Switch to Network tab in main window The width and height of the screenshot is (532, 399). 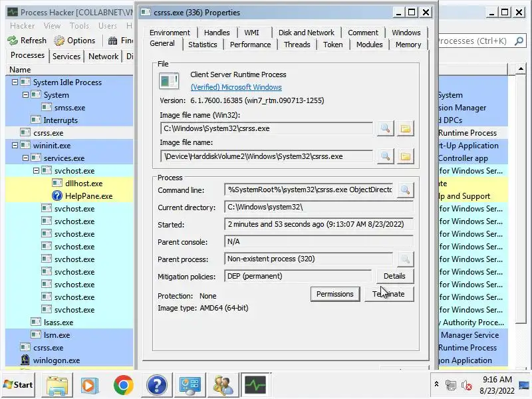(104, 57)
